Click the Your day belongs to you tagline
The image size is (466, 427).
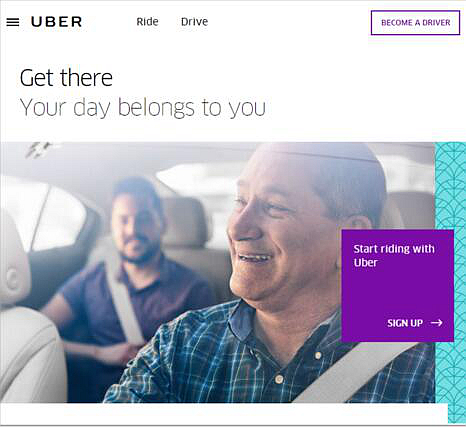point(143,108)
